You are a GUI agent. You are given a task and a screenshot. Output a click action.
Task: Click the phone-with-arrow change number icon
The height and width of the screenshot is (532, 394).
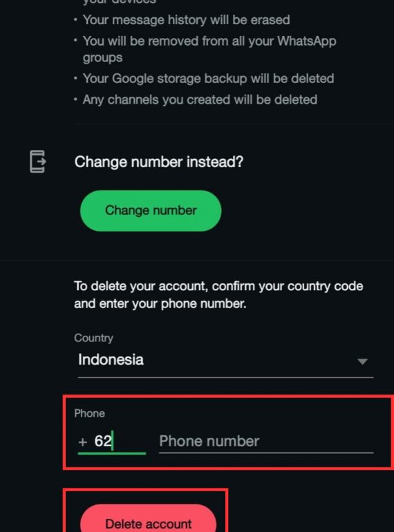pyautogui.click(x=37, y=162)
